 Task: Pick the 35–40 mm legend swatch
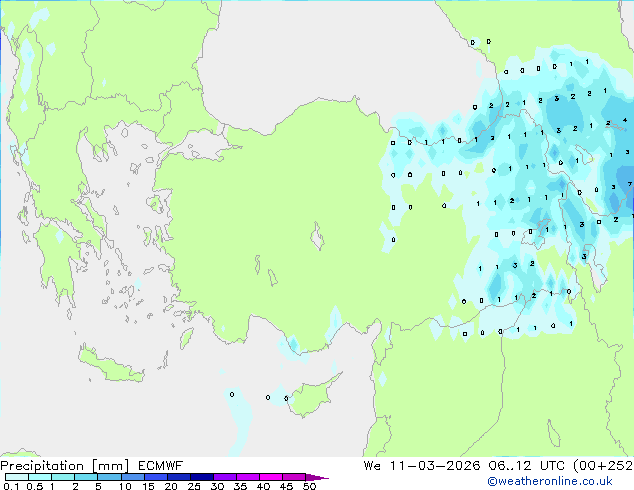coord(248,477)
